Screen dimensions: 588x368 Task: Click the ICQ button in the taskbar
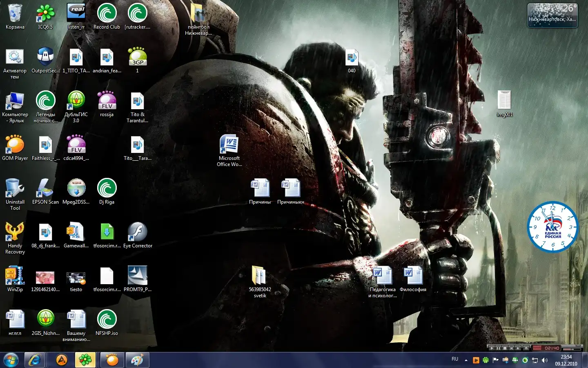[85, 360]
